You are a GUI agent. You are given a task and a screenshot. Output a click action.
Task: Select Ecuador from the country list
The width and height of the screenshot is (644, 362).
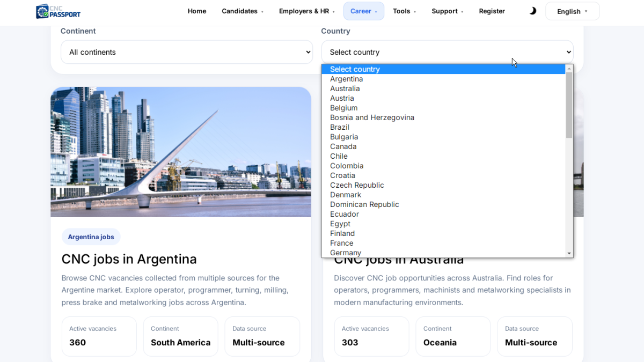(443, 214)
